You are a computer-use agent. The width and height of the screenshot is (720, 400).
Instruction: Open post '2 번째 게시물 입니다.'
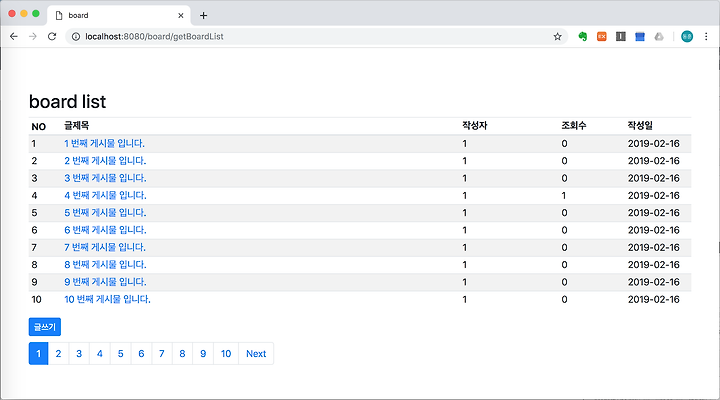[105, 161]
